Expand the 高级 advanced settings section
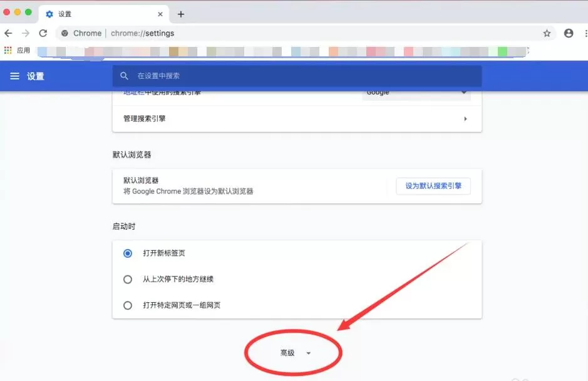Viewport: 588px width, 381px height. pyautogui.click(x=295, y=353)
